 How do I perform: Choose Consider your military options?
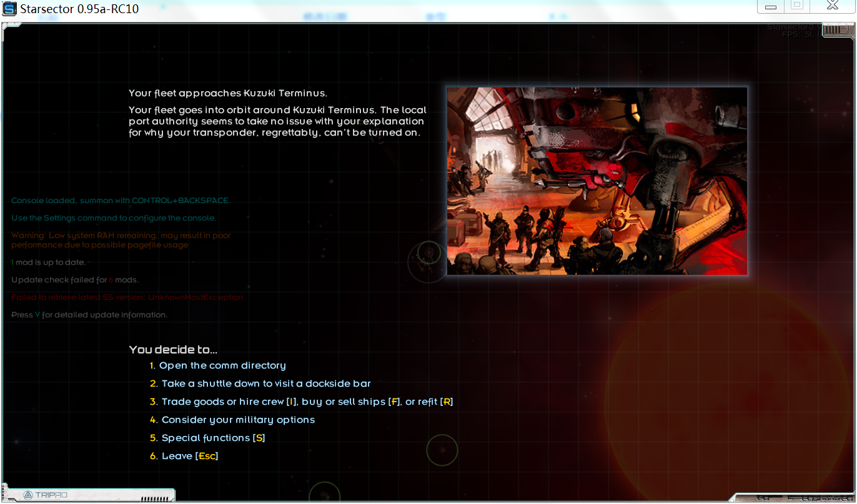pos(238,420)
